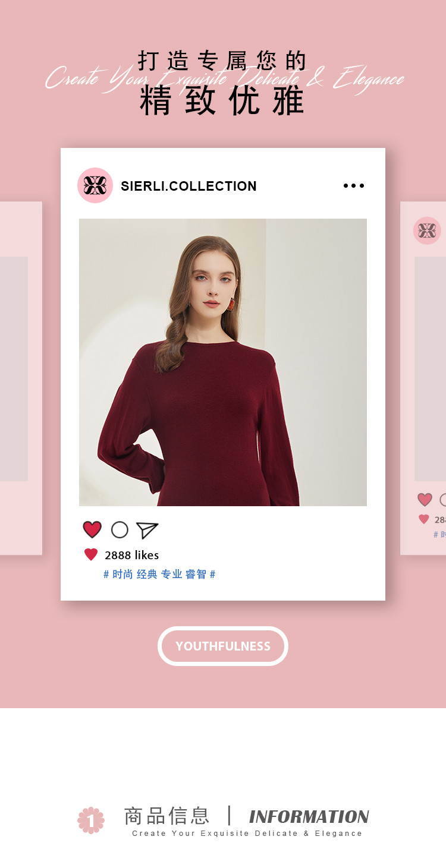The height and width of the screenshot is (868, 446).
Task: Click the 2888 likes count
Action: point(132,555)
